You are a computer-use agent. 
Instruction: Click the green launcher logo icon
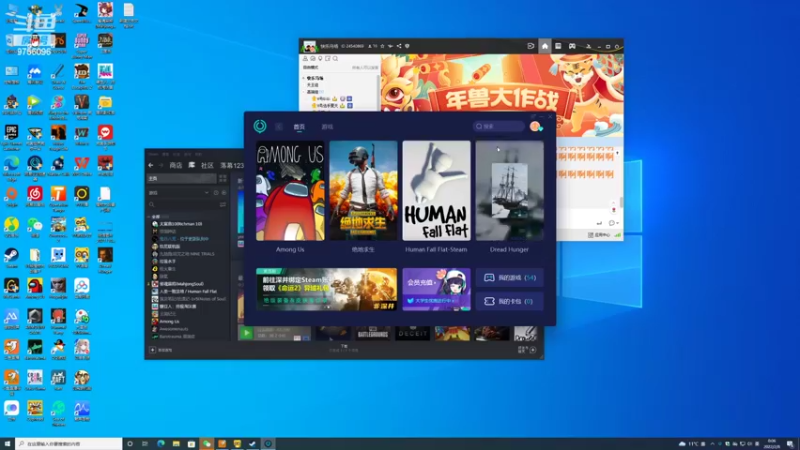[x=260, y=126]
